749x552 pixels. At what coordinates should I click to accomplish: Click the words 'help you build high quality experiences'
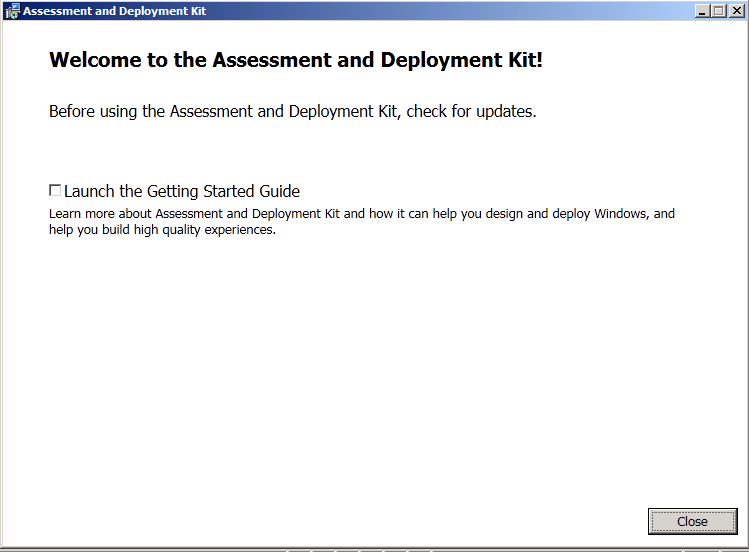click(x=162, y=230)
